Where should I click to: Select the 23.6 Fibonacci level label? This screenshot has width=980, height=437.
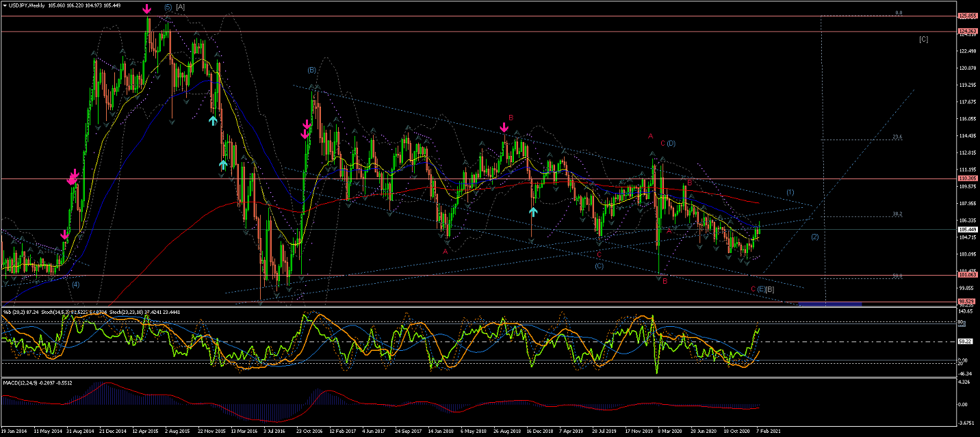click(x=897, y=137)
